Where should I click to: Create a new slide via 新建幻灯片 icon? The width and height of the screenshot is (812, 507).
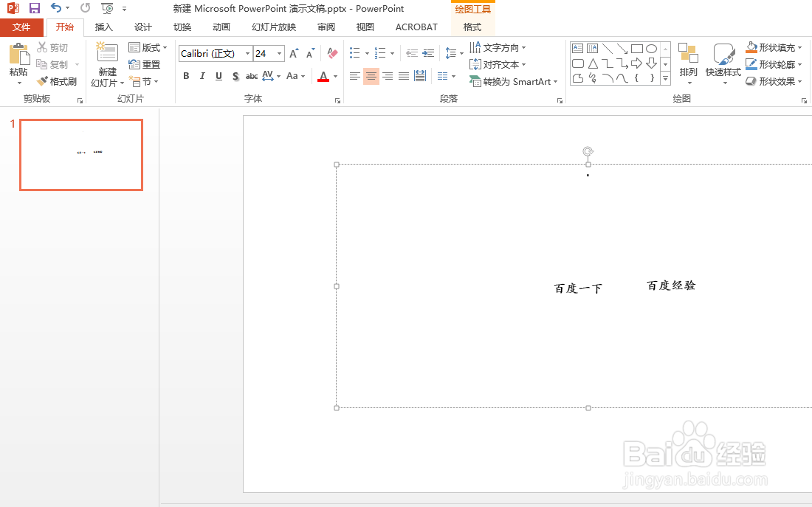[x=107, y=52]
